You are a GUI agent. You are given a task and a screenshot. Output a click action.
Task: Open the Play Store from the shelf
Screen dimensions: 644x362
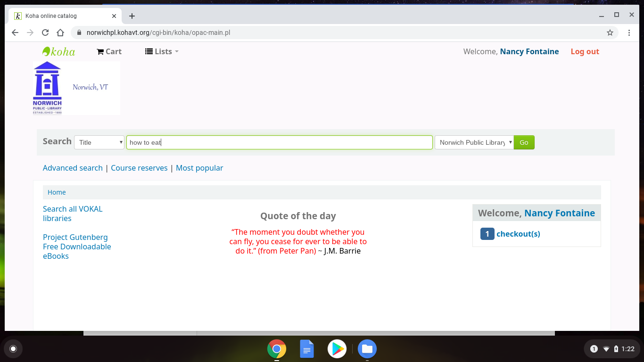pos(337,349)
